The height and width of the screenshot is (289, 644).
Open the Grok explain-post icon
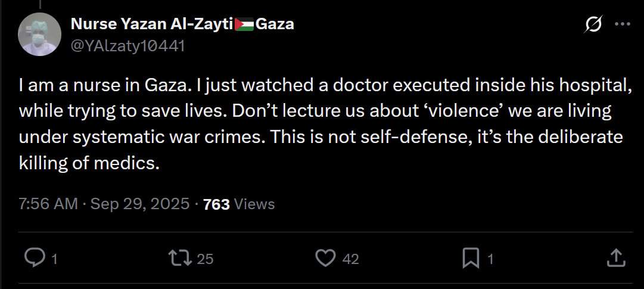coord(593,24)
